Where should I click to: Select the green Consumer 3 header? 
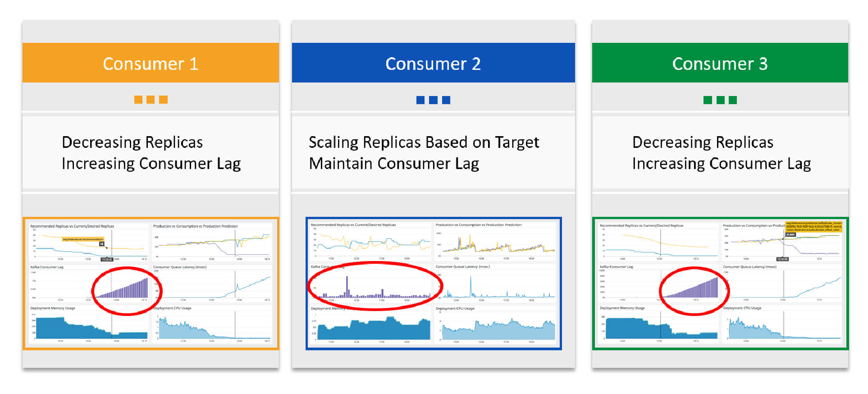tap(720, 63)
